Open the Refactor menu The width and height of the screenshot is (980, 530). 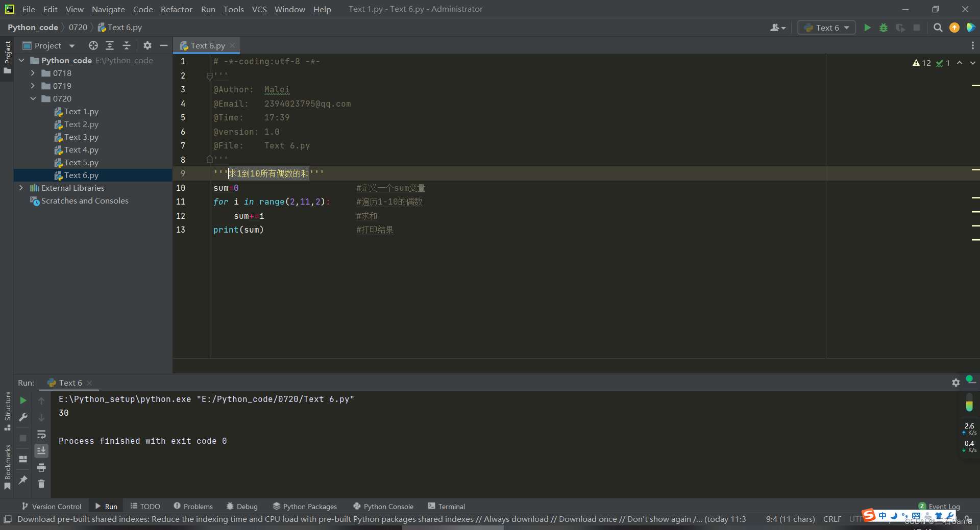[176, 9]
